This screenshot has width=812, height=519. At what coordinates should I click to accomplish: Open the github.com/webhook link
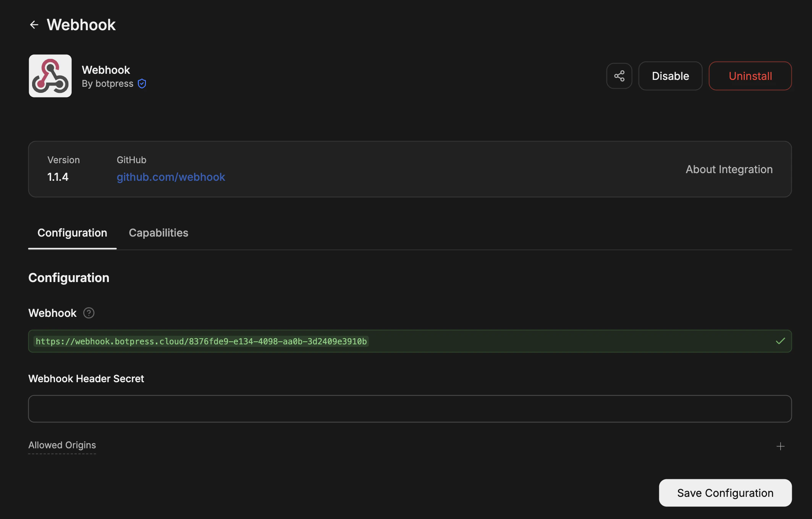(171, 177)
